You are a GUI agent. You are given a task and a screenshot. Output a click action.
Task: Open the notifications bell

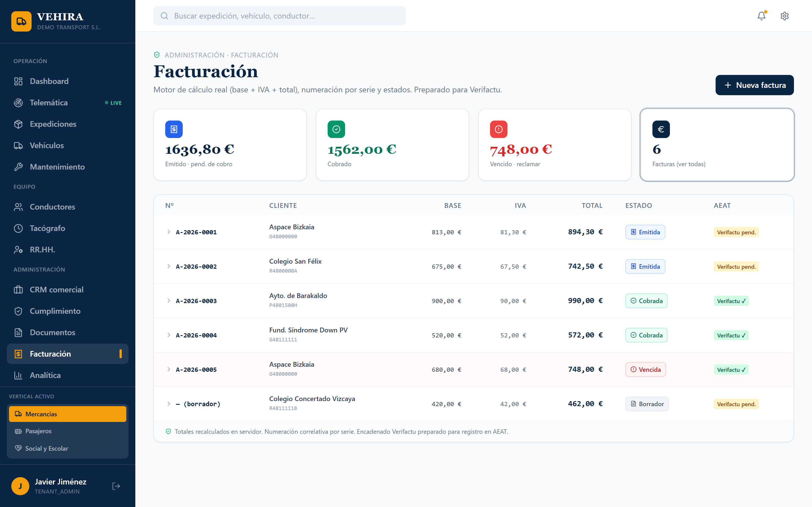tap(761, 16)
